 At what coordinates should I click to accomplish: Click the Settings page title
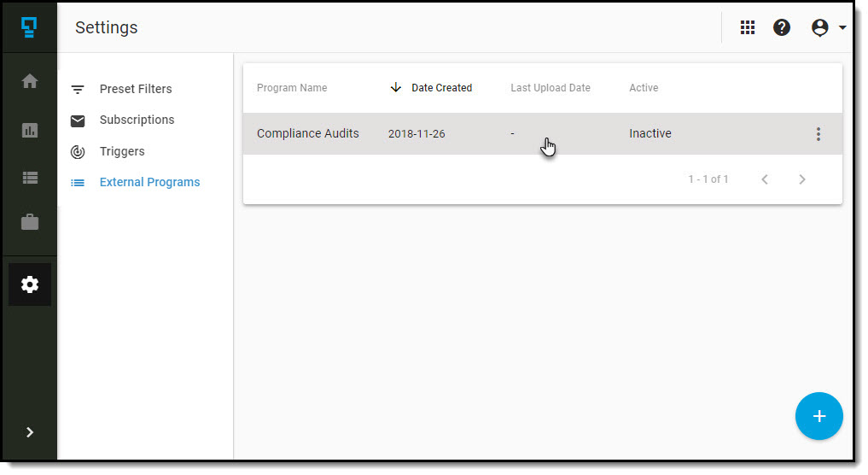click(107, 27)
